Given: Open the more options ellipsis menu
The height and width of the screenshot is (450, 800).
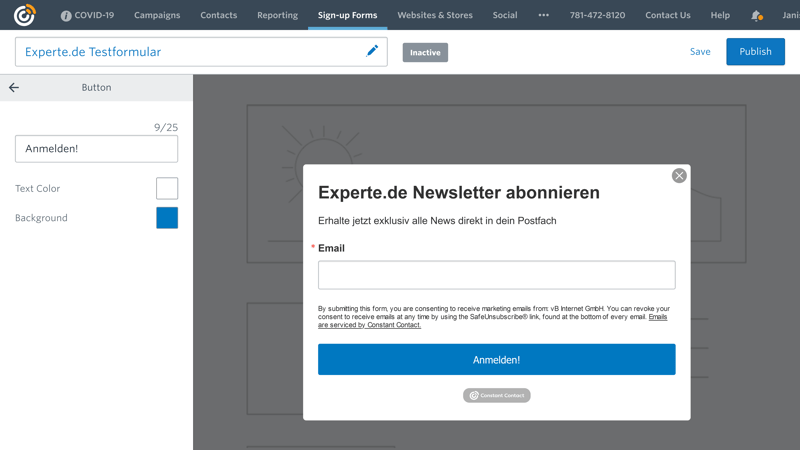Looking at the screenshot, I should [543, 15].
